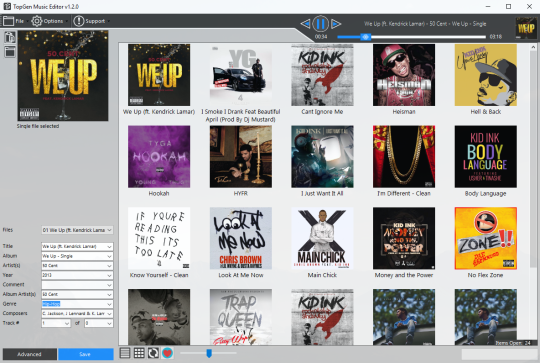This screenshot has height=363, width=540.
Task: Click the TopGen Music Editor app icon
Action: point(7,7)
